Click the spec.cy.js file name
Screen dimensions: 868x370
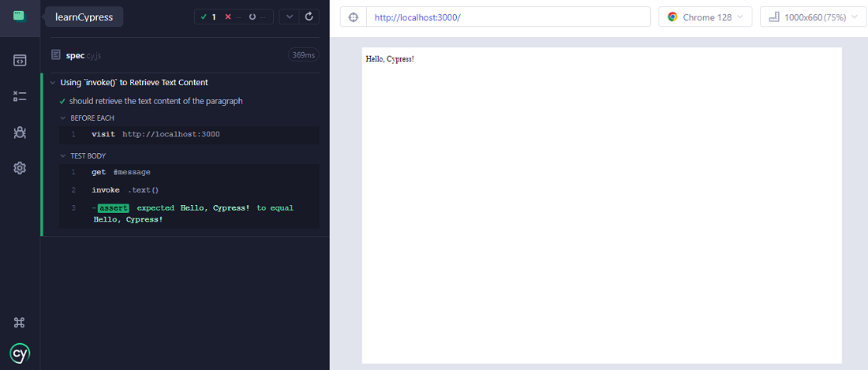[x=84, y=55]
